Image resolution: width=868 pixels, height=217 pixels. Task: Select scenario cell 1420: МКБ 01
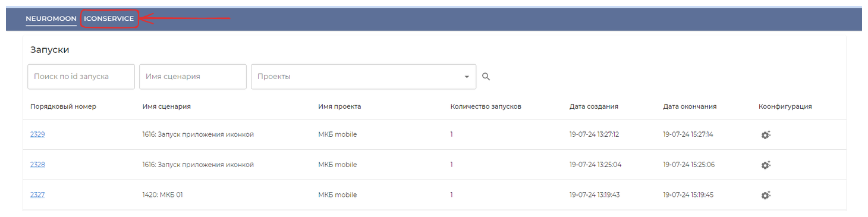163,194
